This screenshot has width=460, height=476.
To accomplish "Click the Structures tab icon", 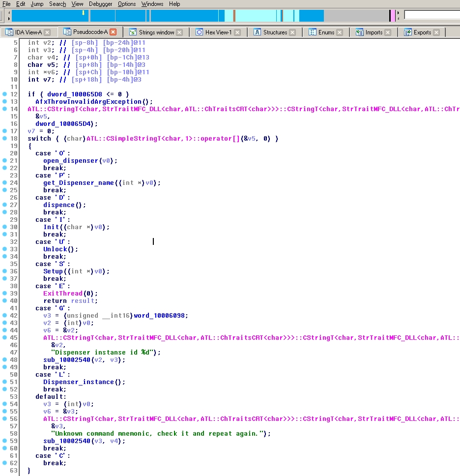I will pyautogui.click(x=257, y=32).
